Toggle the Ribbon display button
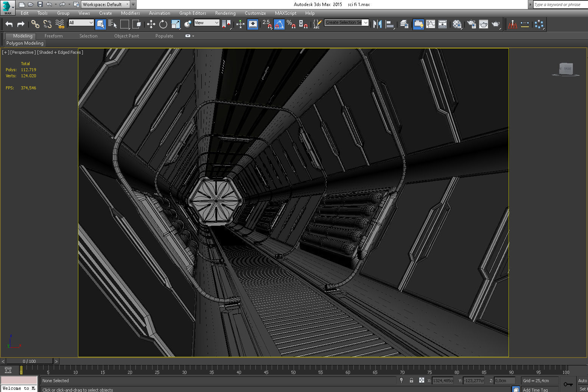 coord(418,24)
